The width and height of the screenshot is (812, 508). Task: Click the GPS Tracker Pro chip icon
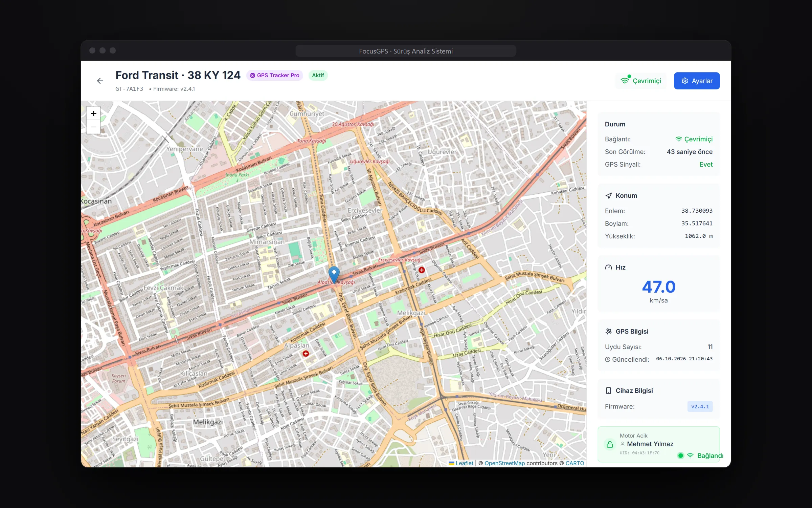tap(252, 75)
